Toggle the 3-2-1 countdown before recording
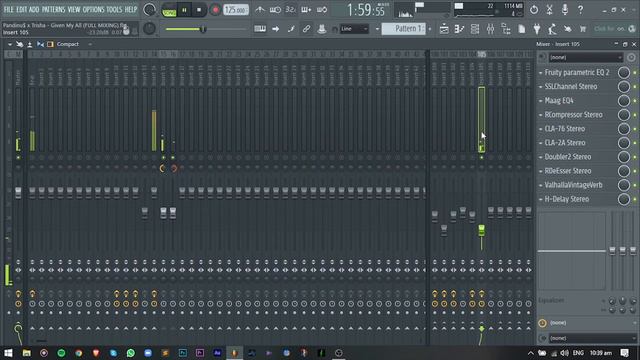 pos(290,9)
